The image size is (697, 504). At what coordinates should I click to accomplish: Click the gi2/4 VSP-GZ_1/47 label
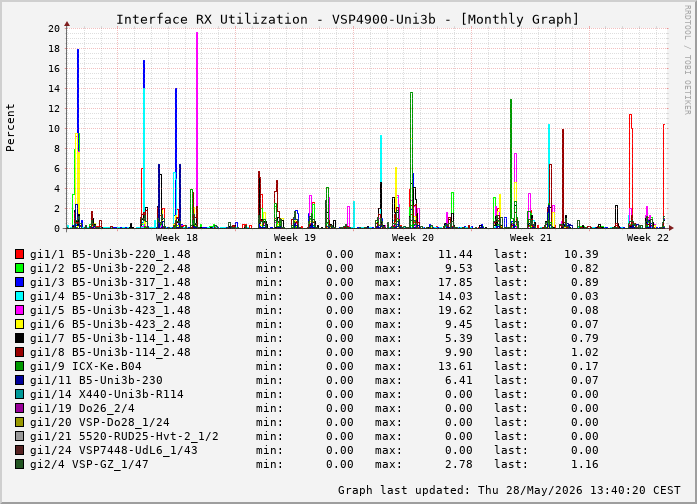click(89, 464)
